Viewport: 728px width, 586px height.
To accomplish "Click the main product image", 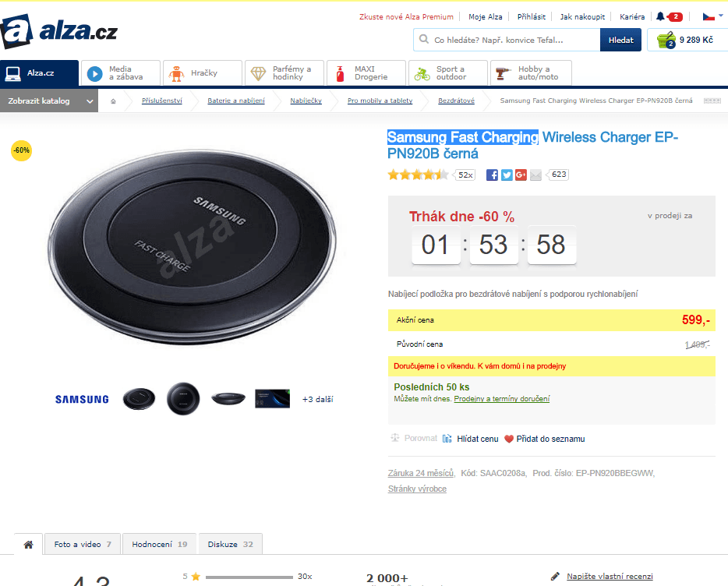I will pyautogui.click(x=192, y=246).
